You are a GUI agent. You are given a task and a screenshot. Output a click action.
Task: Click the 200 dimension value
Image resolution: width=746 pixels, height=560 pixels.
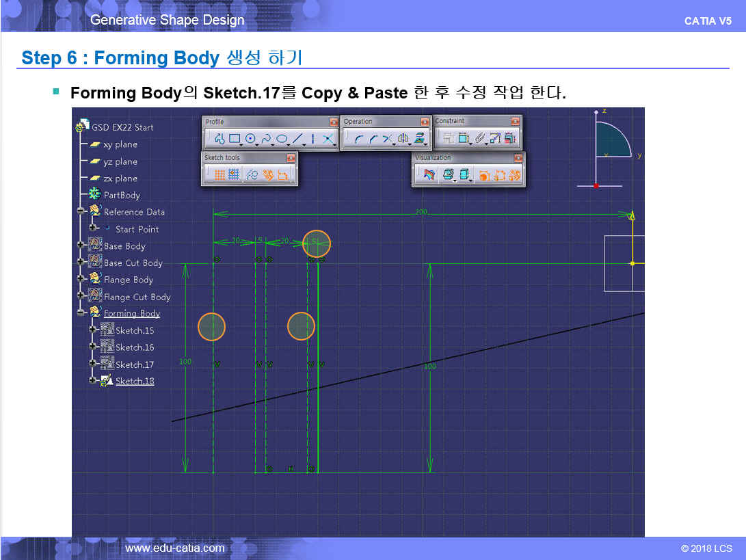[x=421, y=212]
